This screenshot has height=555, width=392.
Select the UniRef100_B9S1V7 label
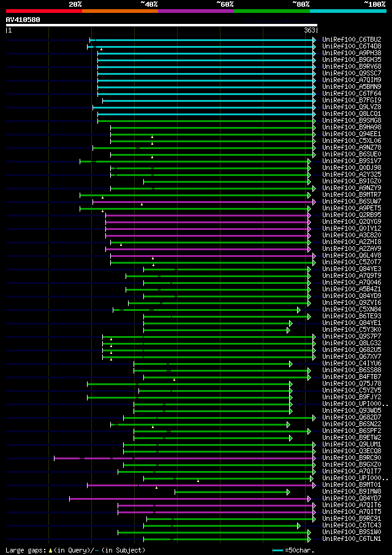click(352, 161)
